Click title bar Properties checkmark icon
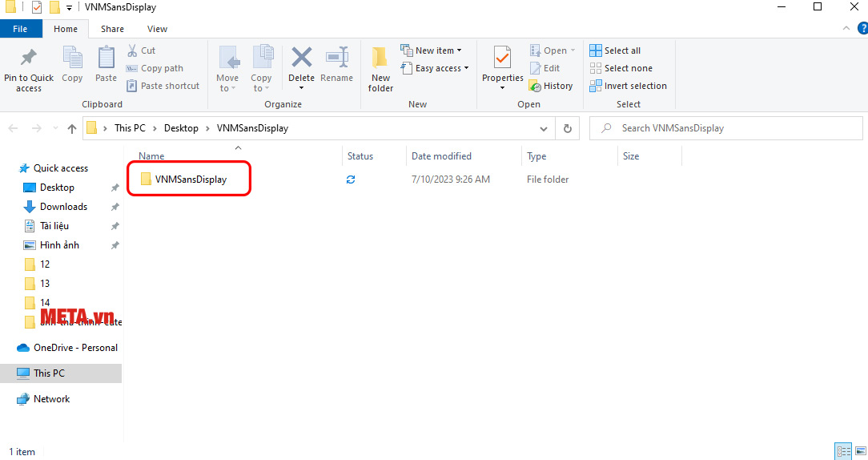 [x=37, y=7]
